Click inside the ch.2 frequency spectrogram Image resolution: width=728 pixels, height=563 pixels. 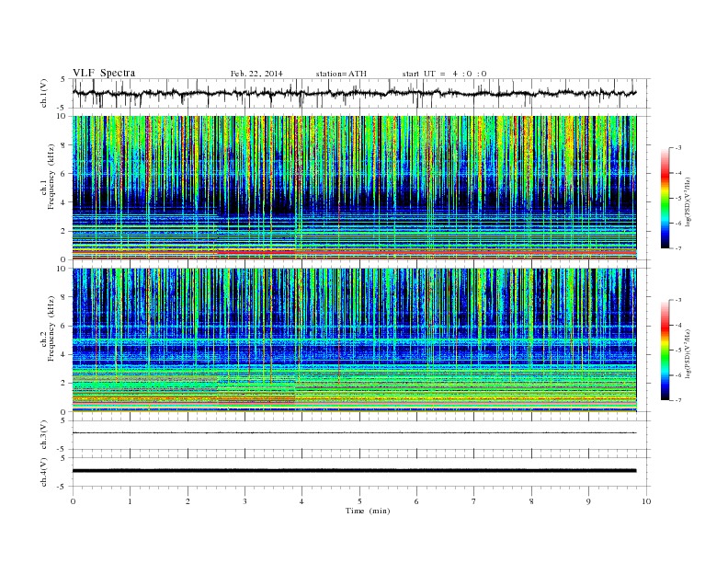click(354, 340)
